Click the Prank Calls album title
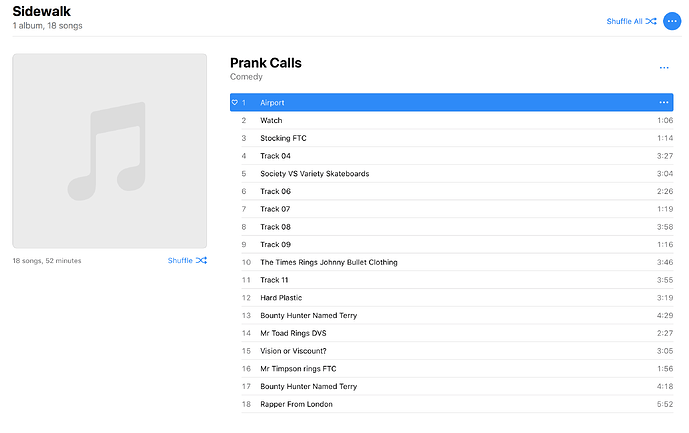The image size is (689, 433). (x=265, y=63)
